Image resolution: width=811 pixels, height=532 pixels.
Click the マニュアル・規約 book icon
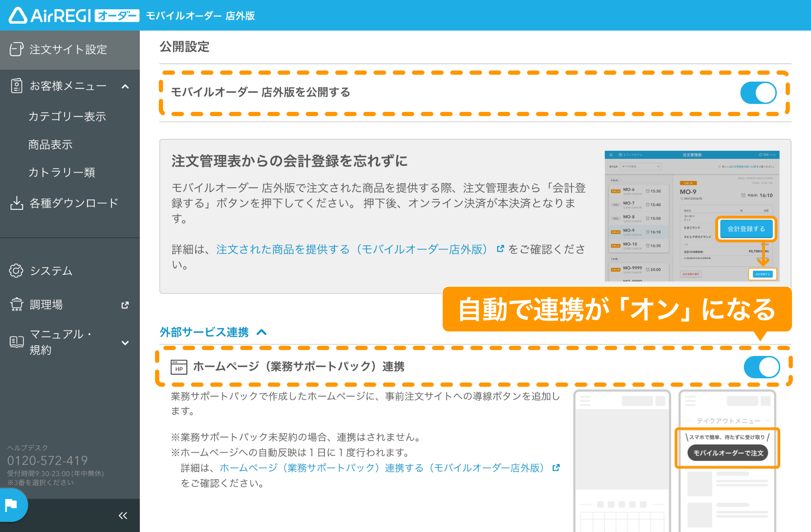tap(16, 342)
